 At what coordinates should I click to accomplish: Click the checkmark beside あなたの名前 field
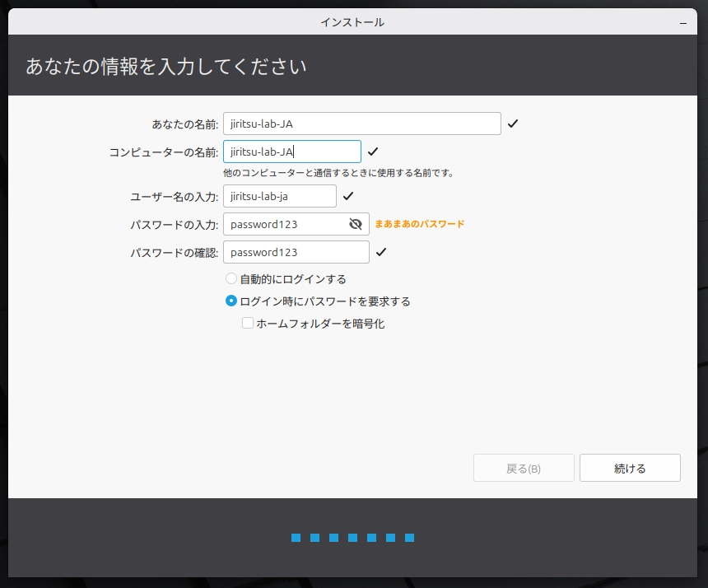point(513,124)
